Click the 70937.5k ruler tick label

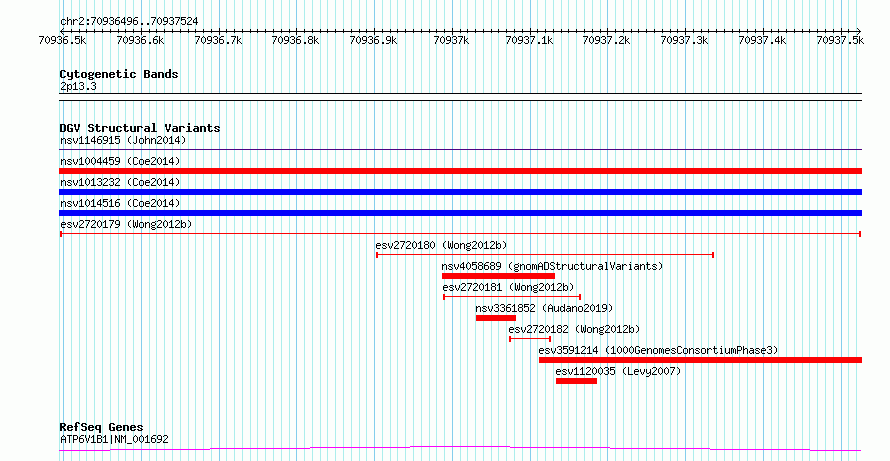(x=840, y=40)
